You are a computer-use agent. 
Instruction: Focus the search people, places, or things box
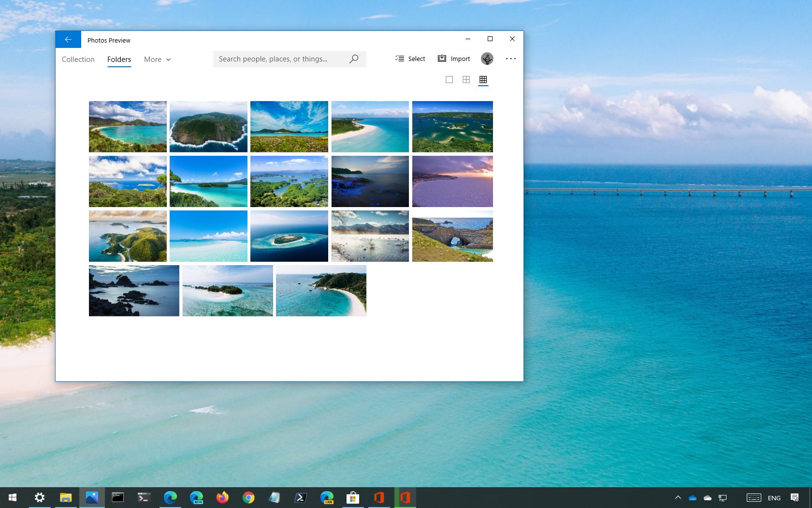[290, 59]
